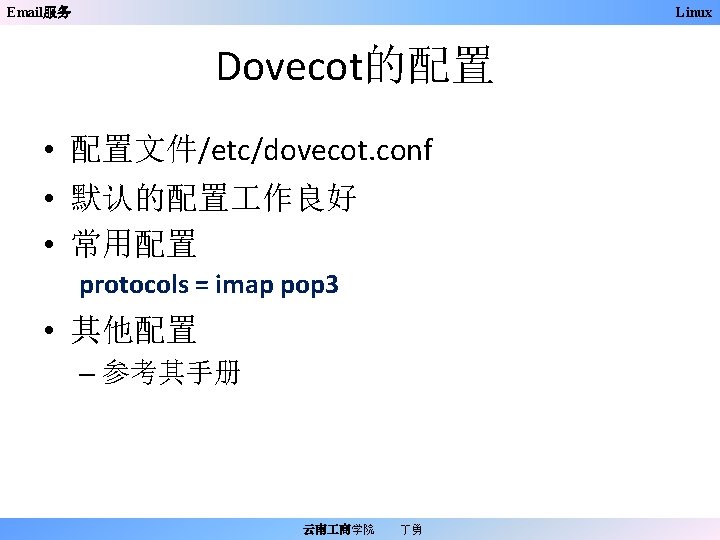The height and width of the screenshot is (540, 720).
Task: Click the bullet text "默认的配置工作良好"
Action: 214,197
